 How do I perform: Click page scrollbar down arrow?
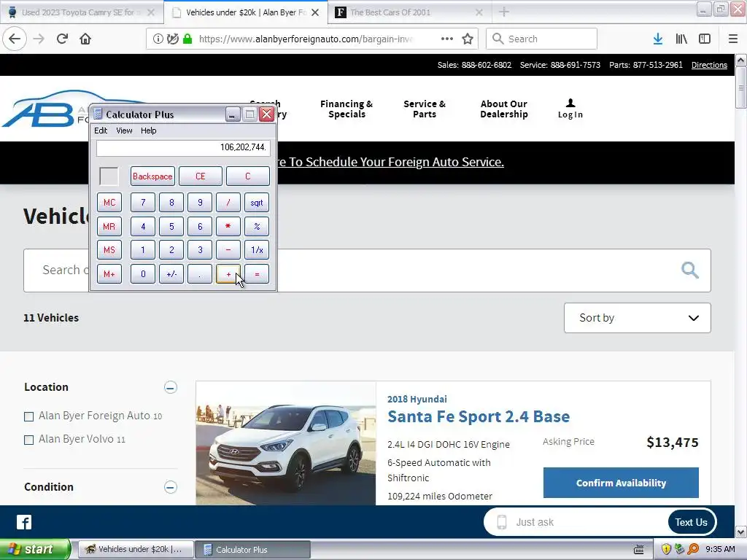[741, 532]
